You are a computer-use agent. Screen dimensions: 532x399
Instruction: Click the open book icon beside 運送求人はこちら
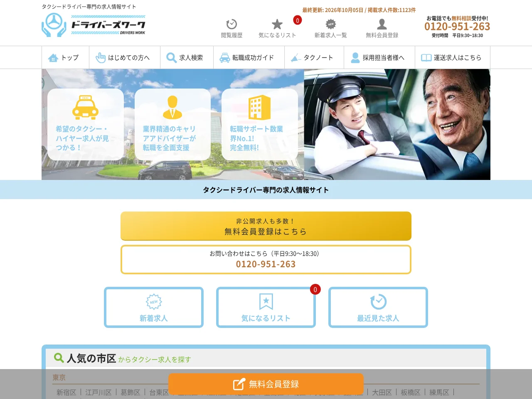click(426, 58)
